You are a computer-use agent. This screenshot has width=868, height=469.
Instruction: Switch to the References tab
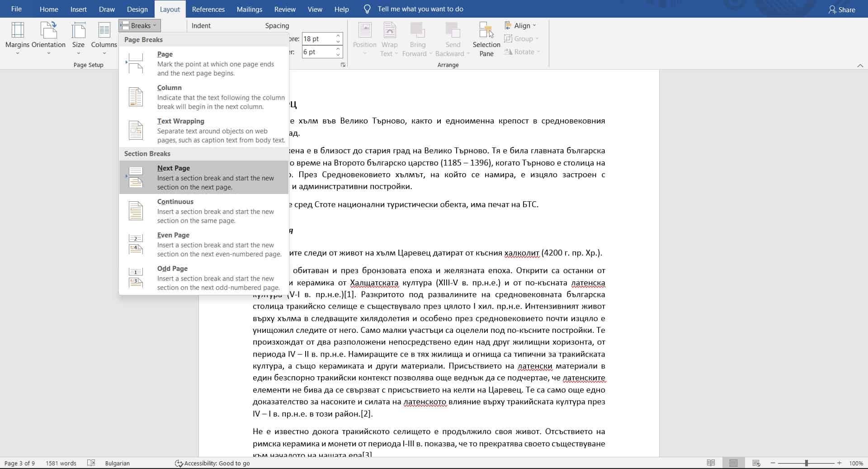click(x=208, y=9)
